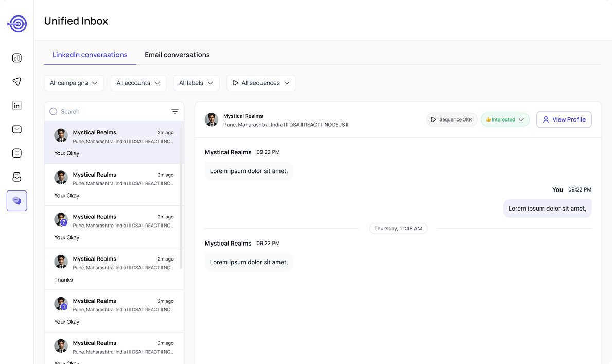Click the conversation search field
The height and width of the screenshot is (364, 612).
coord(113,112)
